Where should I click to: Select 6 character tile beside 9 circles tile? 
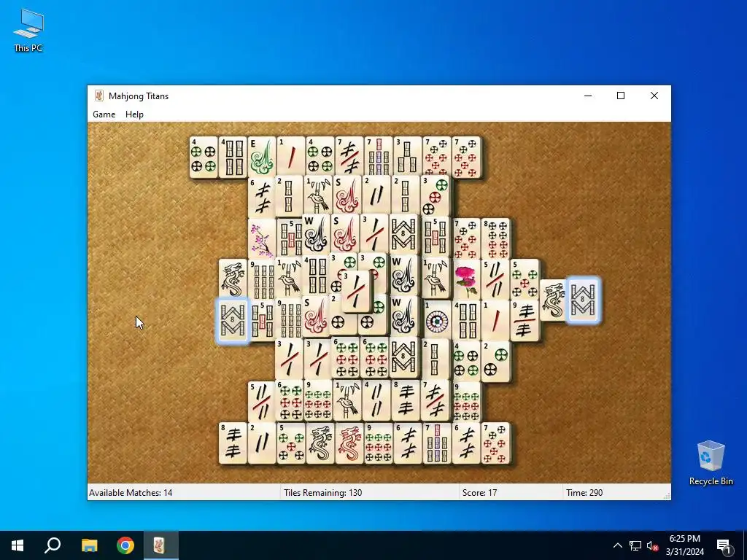pos(408,443)
